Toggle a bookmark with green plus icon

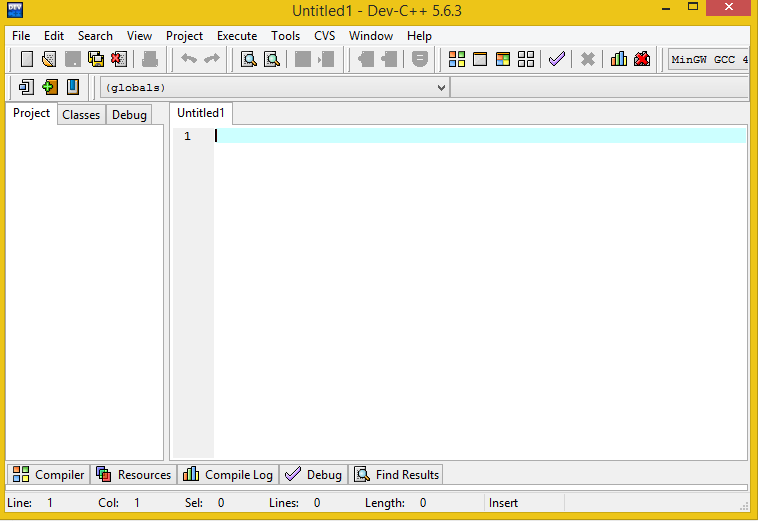coord(50,87)
